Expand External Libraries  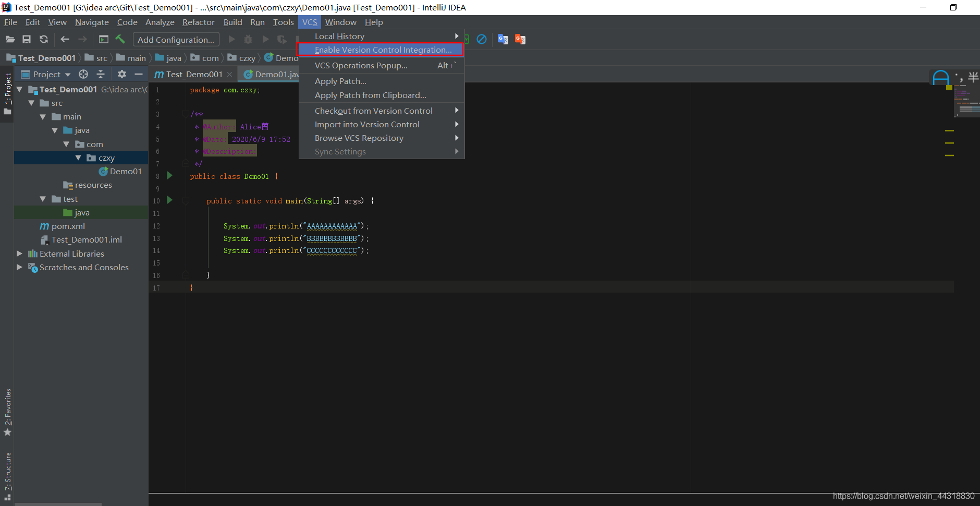(19, 254)
